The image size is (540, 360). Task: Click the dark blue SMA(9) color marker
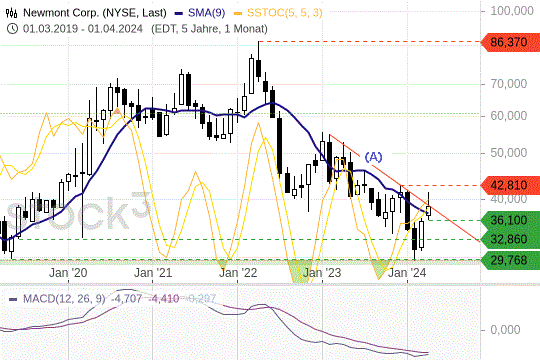179,14
